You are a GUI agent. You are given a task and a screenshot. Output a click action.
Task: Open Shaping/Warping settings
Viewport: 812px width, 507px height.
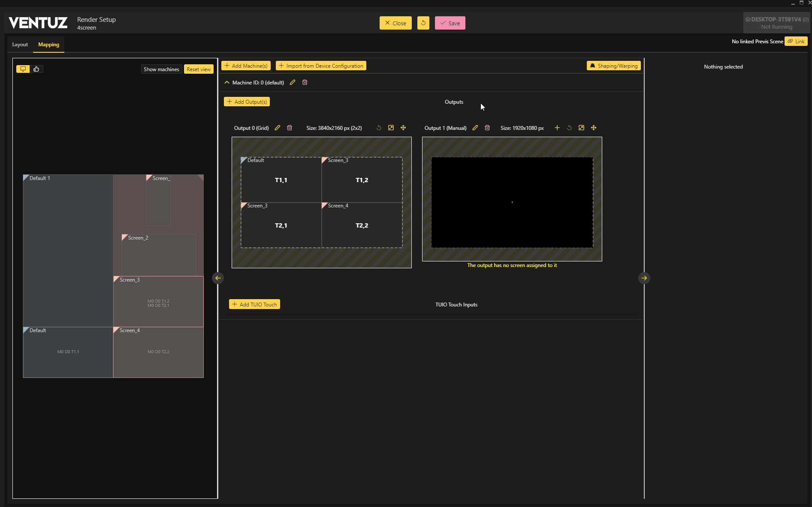(x=613, y=66)
